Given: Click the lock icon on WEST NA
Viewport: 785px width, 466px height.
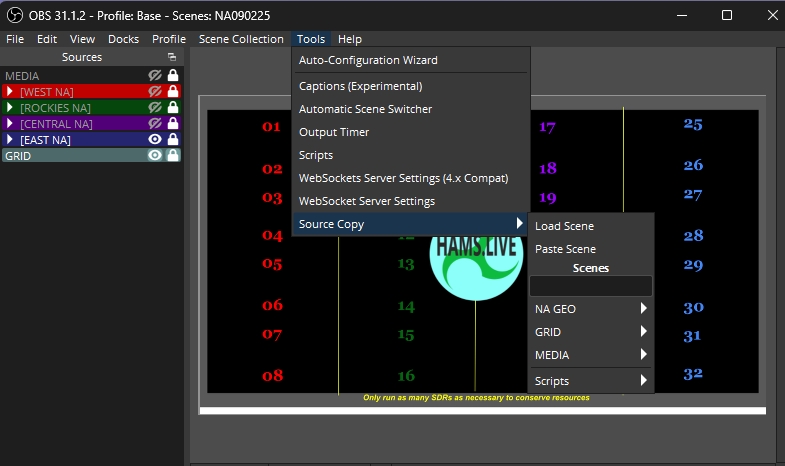Looking at the screenshot, I should [x=173, y=91].
